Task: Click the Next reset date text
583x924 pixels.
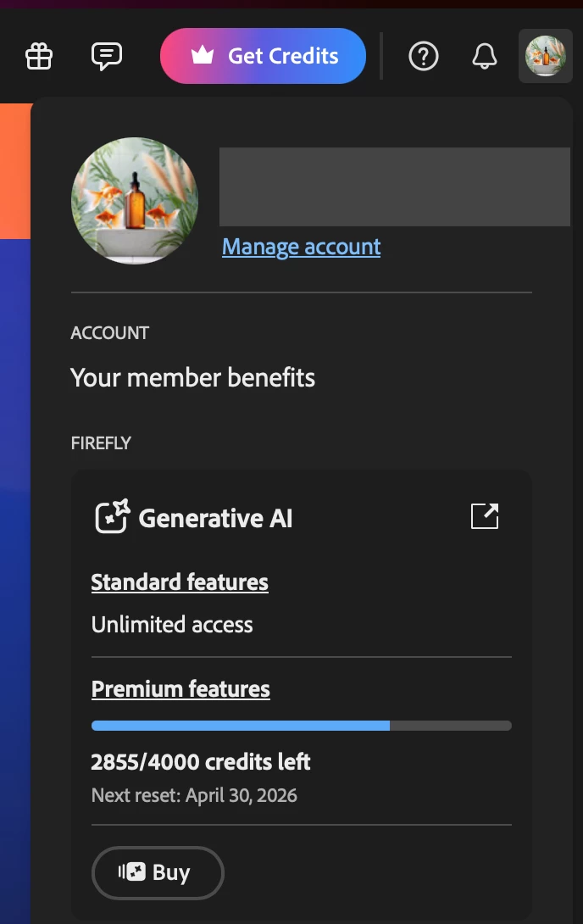Action: click(194, 795)
